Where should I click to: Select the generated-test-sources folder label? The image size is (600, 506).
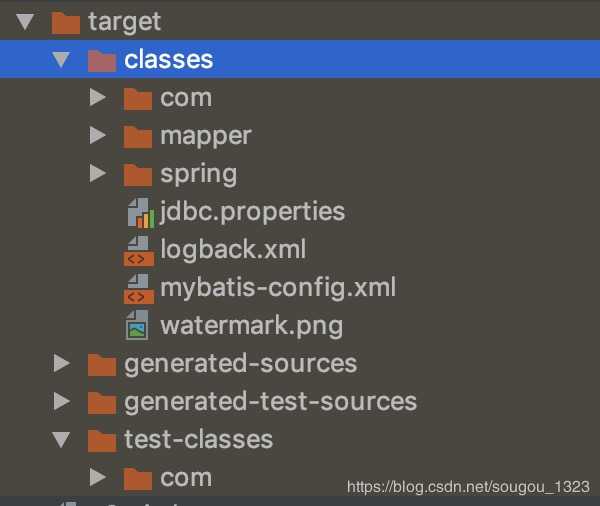click(270, 402)
